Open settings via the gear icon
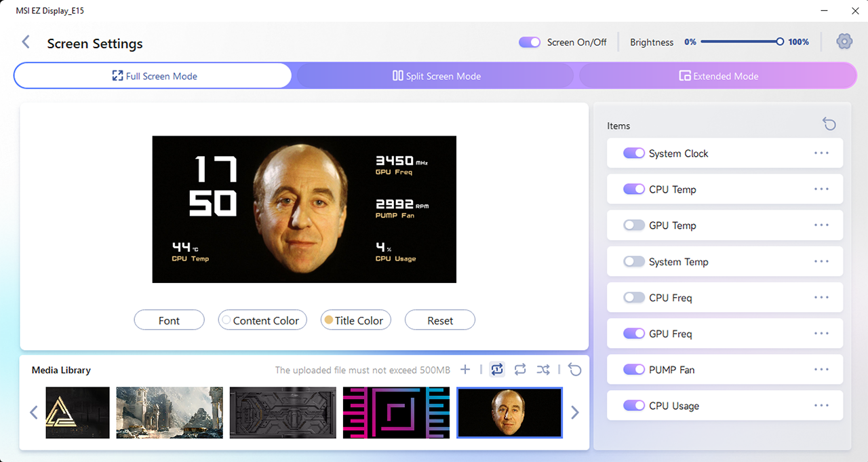The image size is (868, 462). tap(844, 41)
